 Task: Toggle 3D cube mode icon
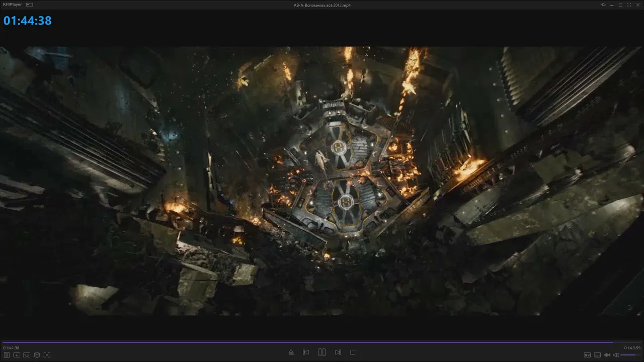[36, 355]
